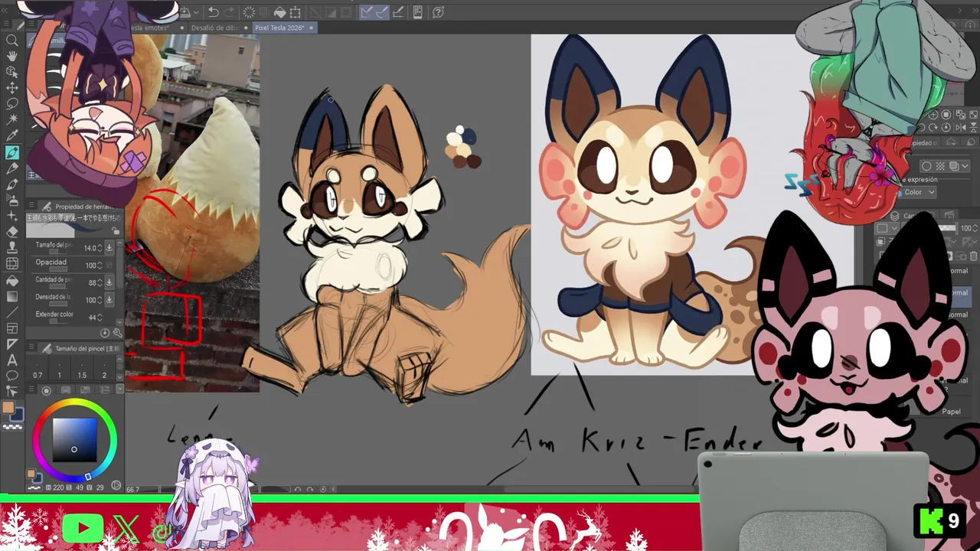Select the Operation object tool
Screen dimensions: 980x551
[12, 72]
